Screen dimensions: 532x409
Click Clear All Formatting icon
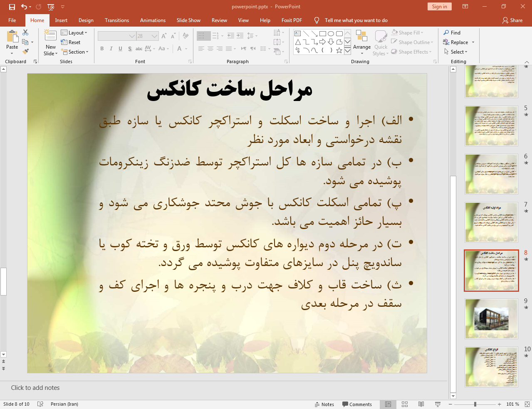[x=186, y=36]
